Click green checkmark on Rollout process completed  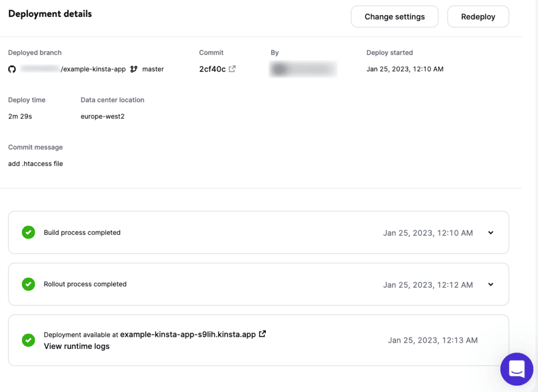[28, 284]
